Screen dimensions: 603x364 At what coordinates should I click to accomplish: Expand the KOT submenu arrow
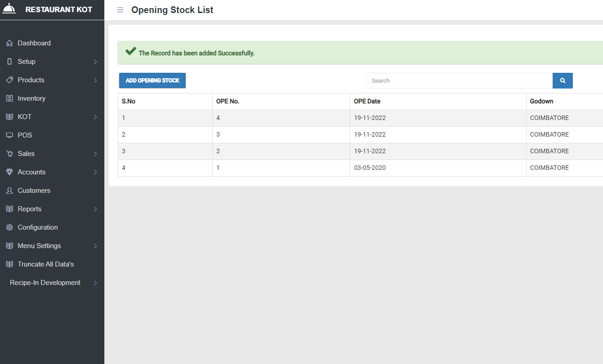point(95,117)
